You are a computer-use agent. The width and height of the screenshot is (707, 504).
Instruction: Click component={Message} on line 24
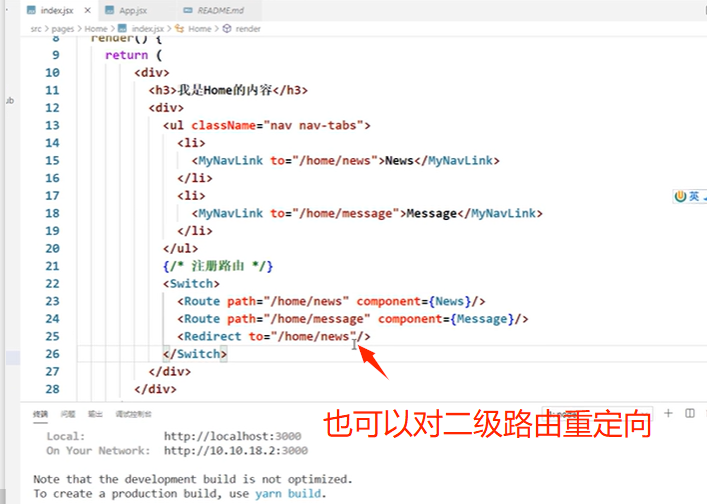pyautogui.click(x=445, y=319)
